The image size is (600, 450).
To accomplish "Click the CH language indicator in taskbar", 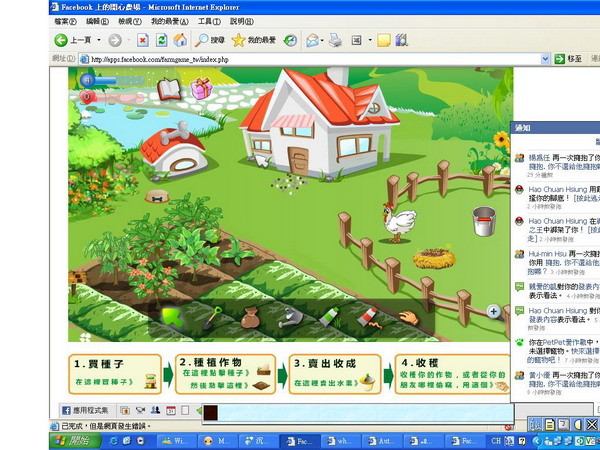I will 496,441.
